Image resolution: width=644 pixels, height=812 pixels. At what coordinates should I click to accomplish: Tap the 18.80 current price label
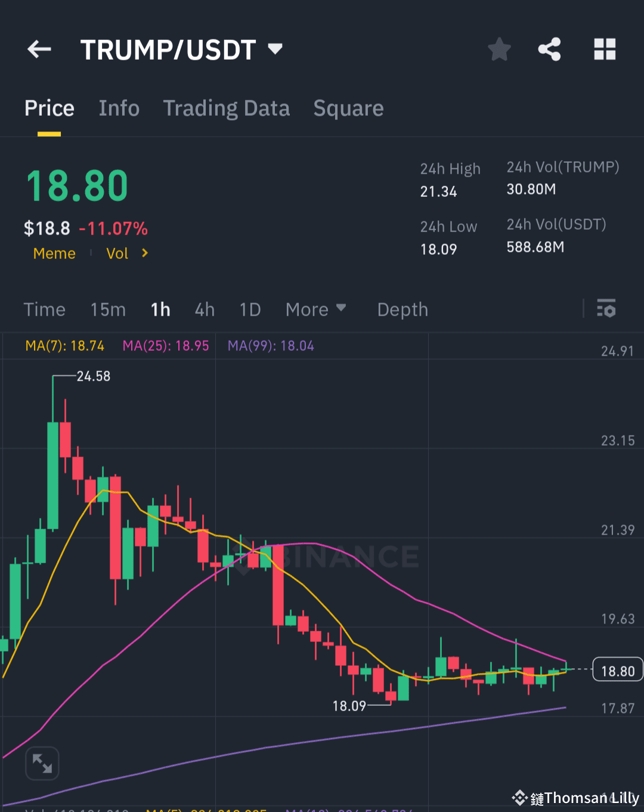coord(617,669)
